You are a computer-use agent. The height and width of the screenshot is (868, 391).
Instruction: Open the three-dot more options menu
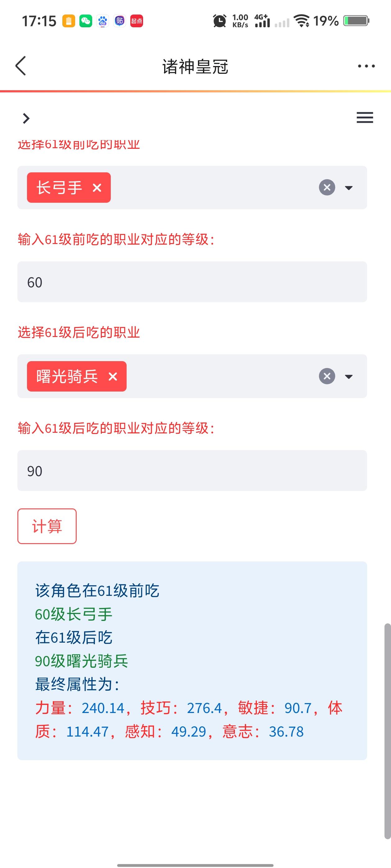pos(366,66)
